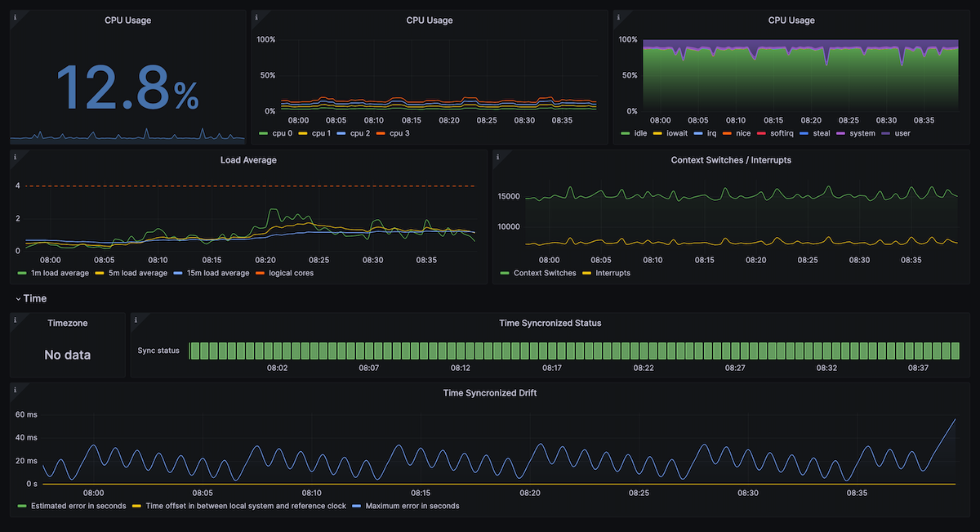Toggle the 5m load average series
This screenshot has height=532, width=980.
click(136, 273)
